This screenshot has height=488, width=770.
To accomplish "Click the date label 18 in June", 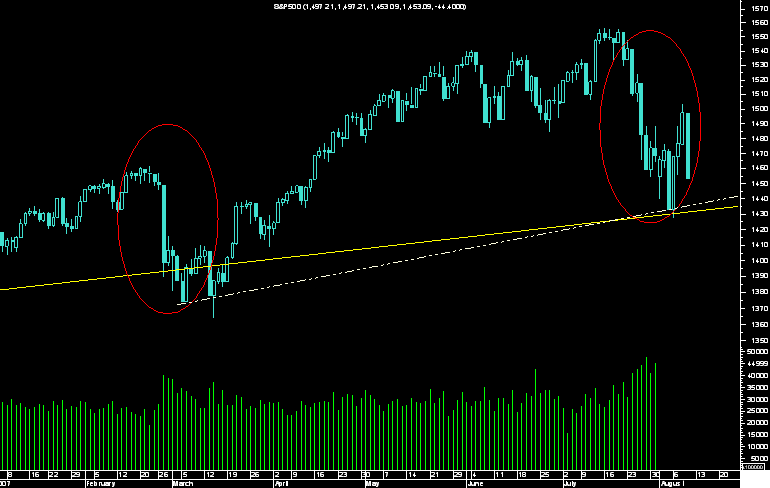I will [522, 475].
